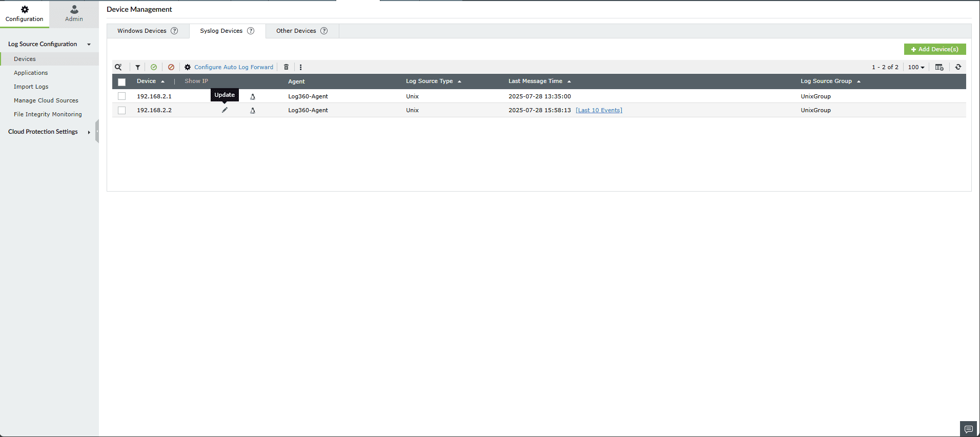Check the box for device 192.168.2.1
This screenshot has height=437, width=980.
tap(121, 96)
